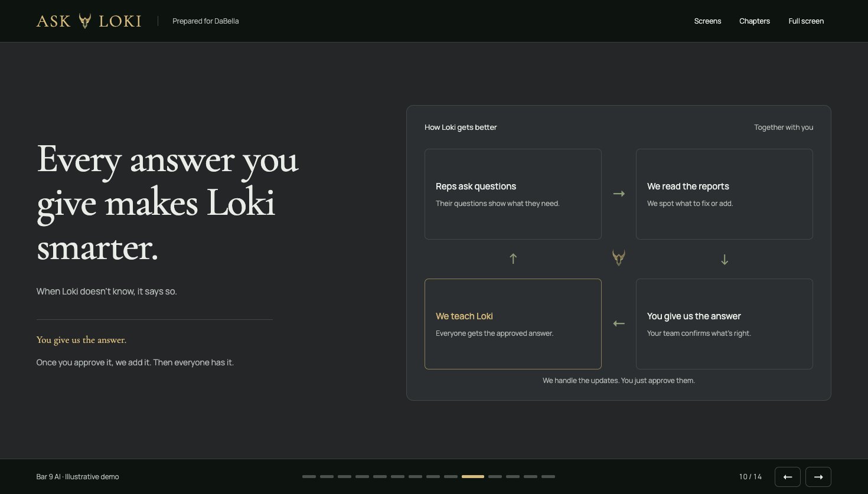Click Your team confirms what's right text
The height and width of the screenshot is (494, 868).
[699, 333]
